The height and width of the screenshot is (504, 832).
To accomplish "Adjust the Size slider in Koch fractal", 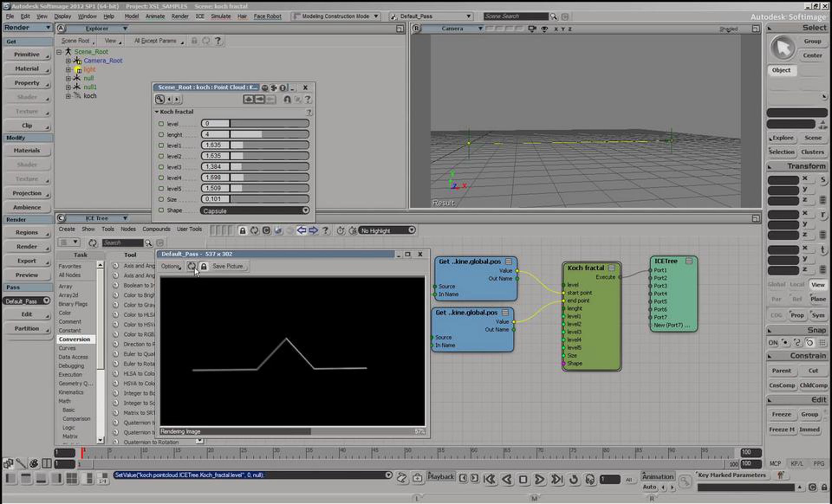I will 255,199.
